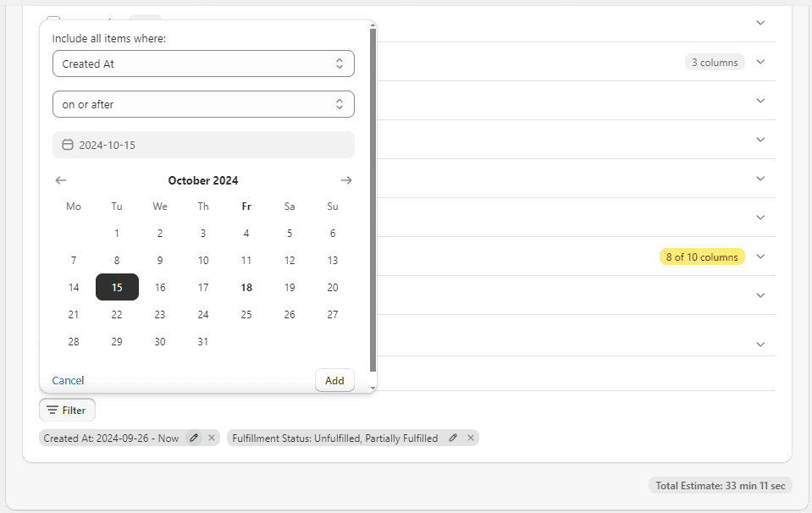Open the calendar icon in the date field

pyautogui.click(x=68, y=145)
